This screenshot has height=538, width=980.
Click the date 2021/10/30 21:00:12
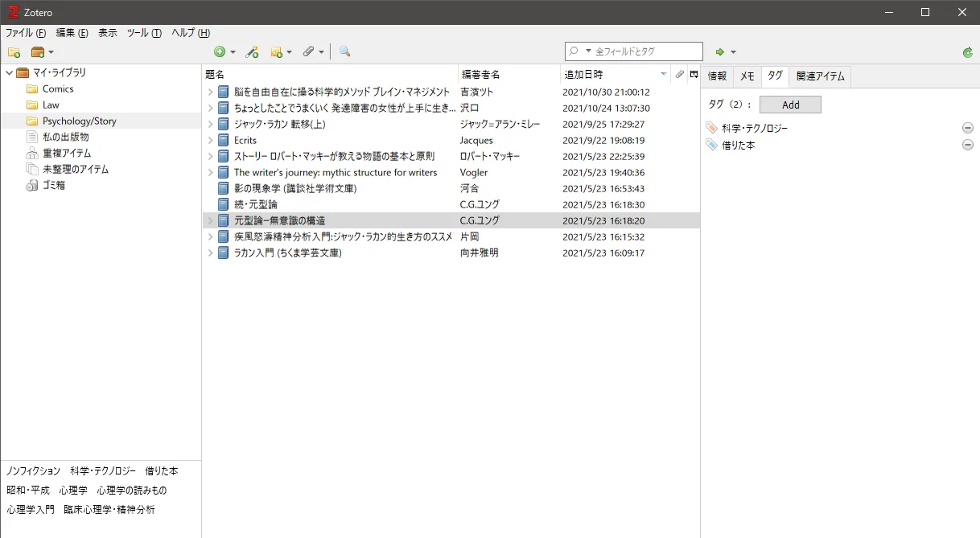point(606,92)
